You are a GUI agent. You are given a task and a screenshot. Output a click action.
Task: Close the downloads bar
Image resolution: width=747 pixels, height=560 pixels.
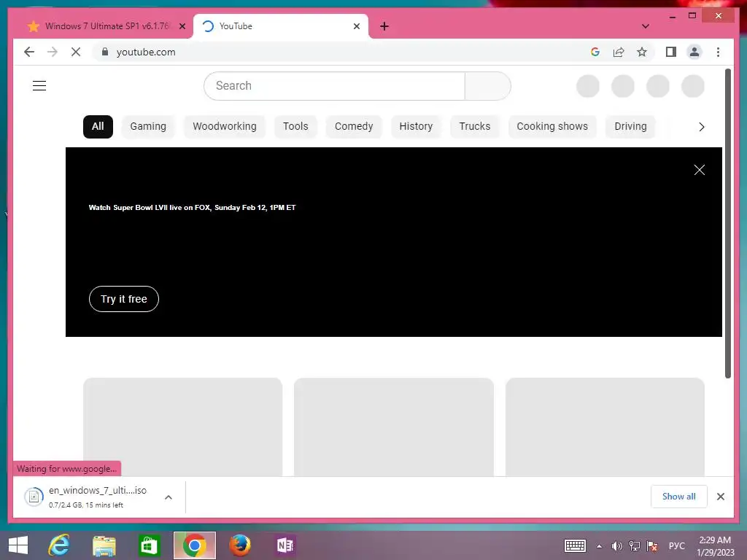click(x=720, y=497)
